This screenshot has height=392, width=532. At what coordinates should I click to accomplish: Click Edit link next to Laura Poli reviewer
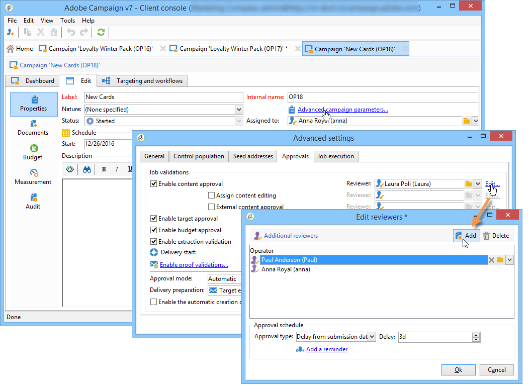pos(492,184)
